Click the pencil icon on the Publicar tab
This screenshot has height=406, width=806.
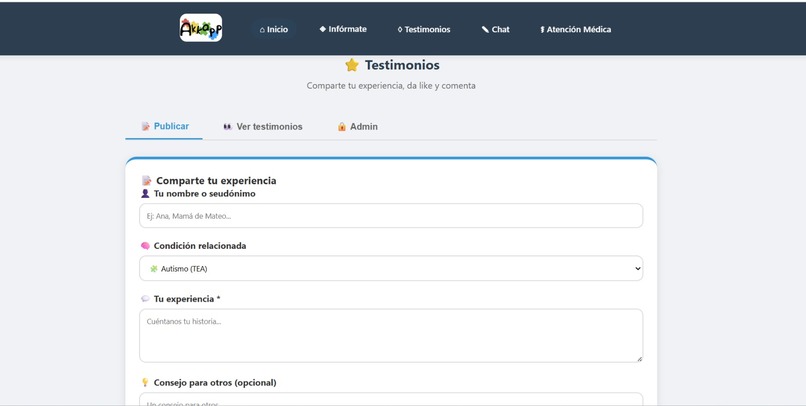(145, 126)
